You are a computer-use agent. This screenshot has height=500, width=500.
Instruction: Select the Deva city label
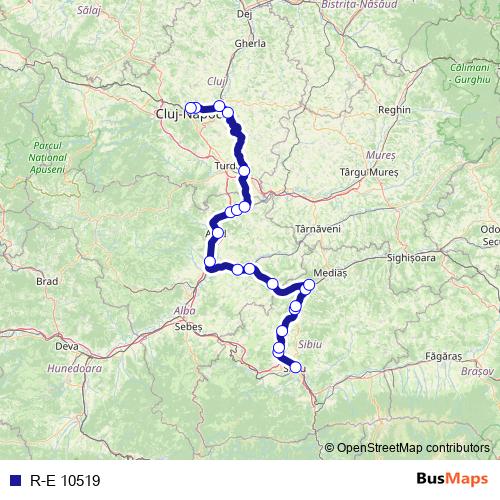(x=67, y=346)
